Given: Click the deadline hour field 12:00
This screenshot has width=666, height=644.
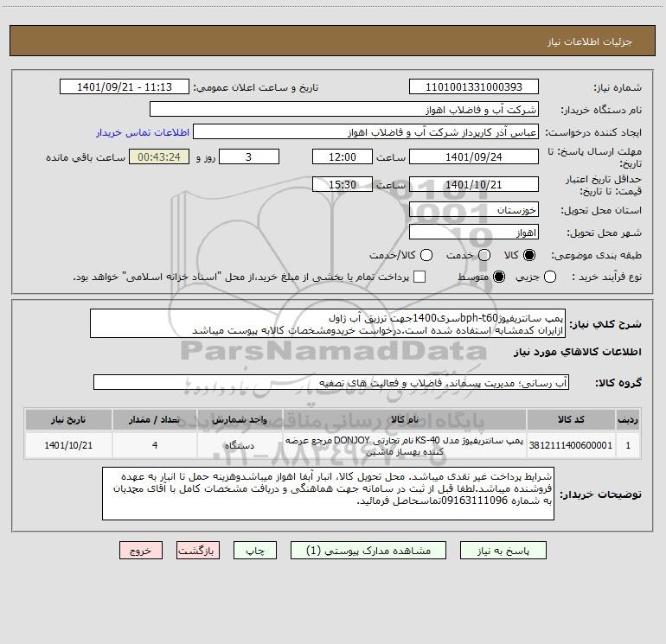Looking at the screenshot, I should pyautogui.click(x=343, y=156).
